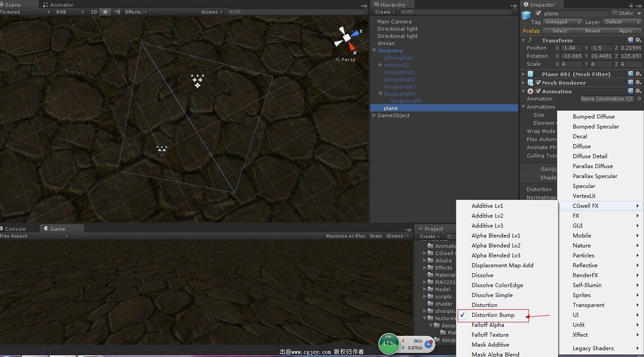The width and height of the screenshot is (644, 357).
Task: Open the Scene panel options menu icon
Action: (x=364, y=5)
